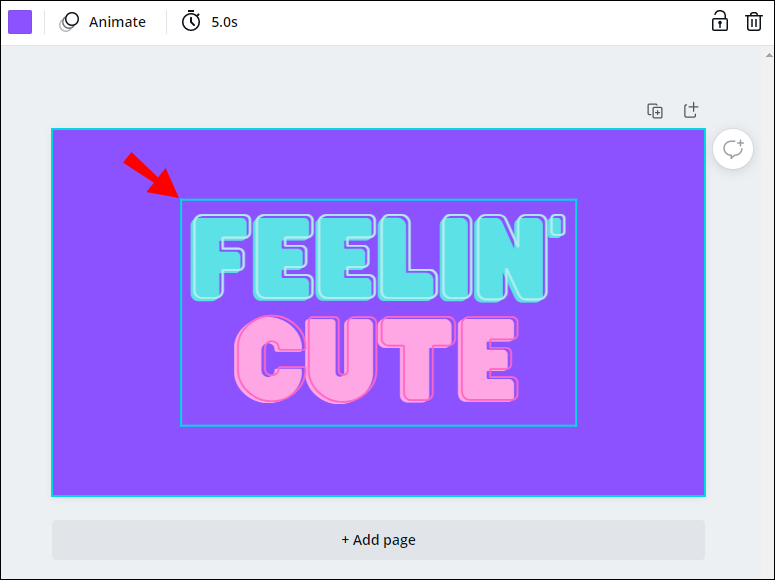Click the purple canvas background below the text box
Screen dimensions: 775x580
tap(378, 460)
